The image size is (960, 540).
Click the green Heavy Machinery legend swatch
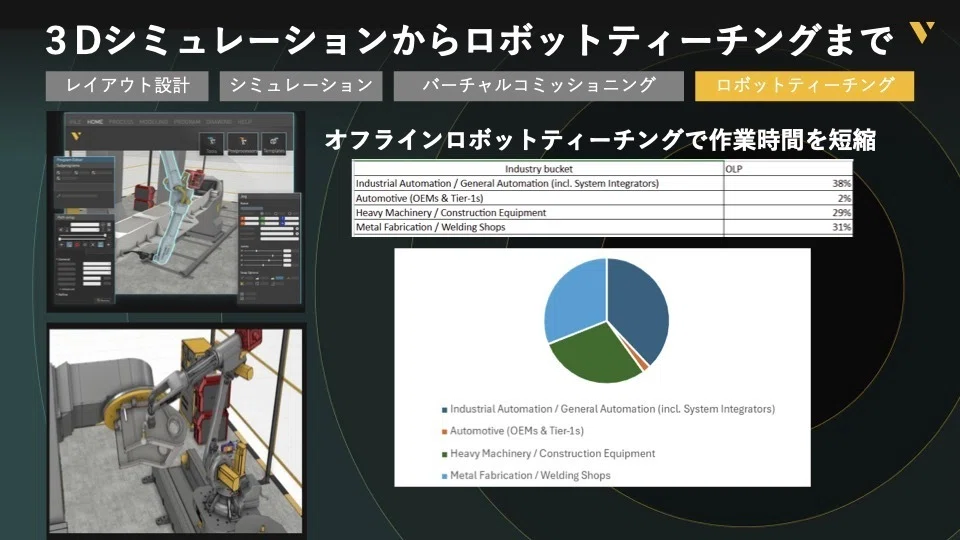444,454
